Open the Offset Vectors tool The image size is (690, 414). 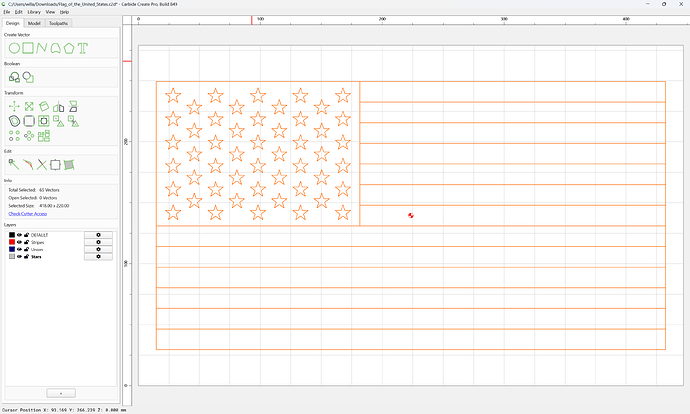tap(15, 121)
